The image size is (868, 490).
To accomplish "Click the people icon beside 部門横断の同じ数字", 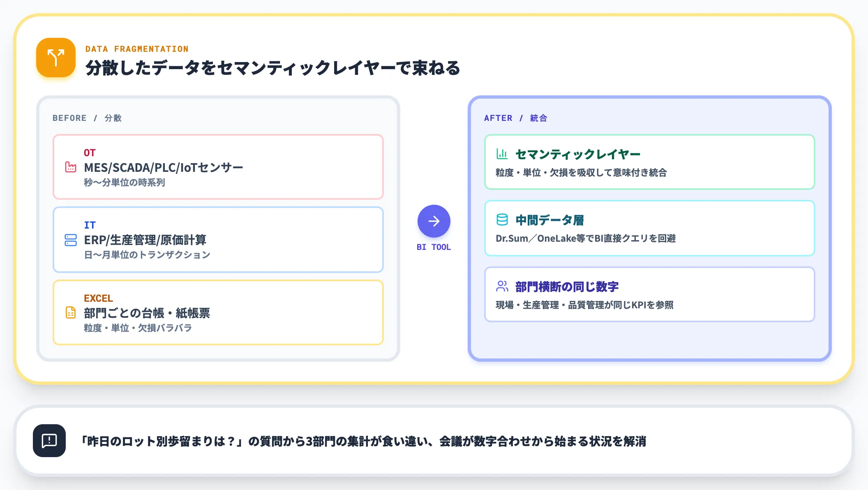I will tap(502, 286).
